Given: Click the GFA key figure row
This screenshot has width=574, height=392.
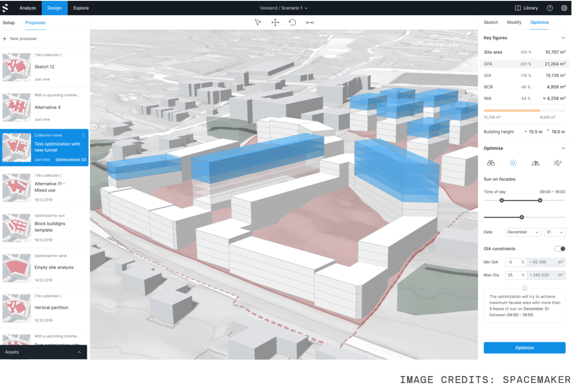Looking at the screenshot, I should (525, 64).
